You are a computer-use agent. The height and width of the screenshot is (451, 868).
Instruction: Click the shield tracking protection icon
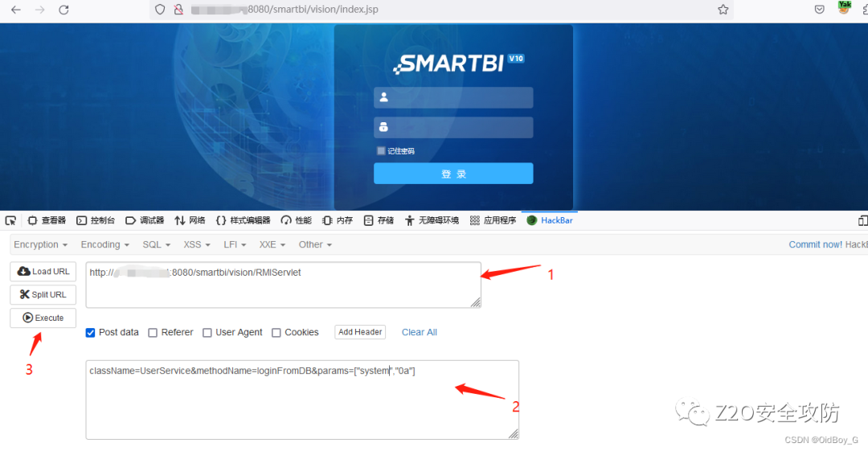click(160, 10)
